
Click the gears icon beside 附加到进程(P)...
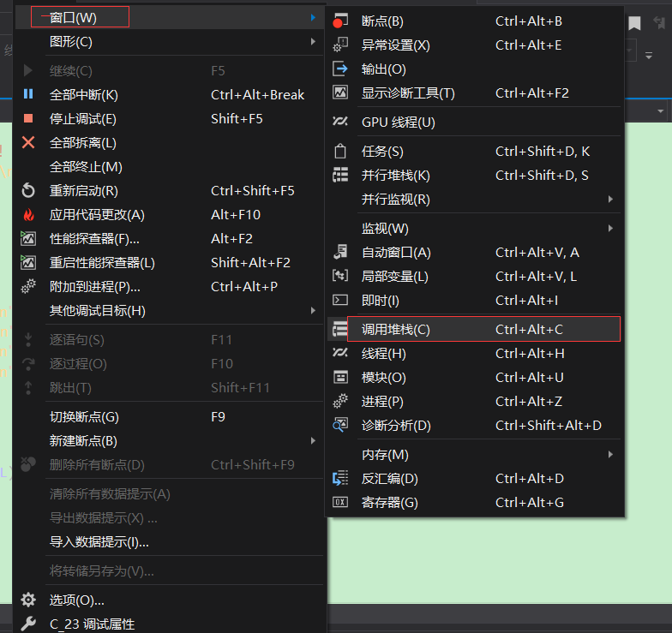click(28, 286)
